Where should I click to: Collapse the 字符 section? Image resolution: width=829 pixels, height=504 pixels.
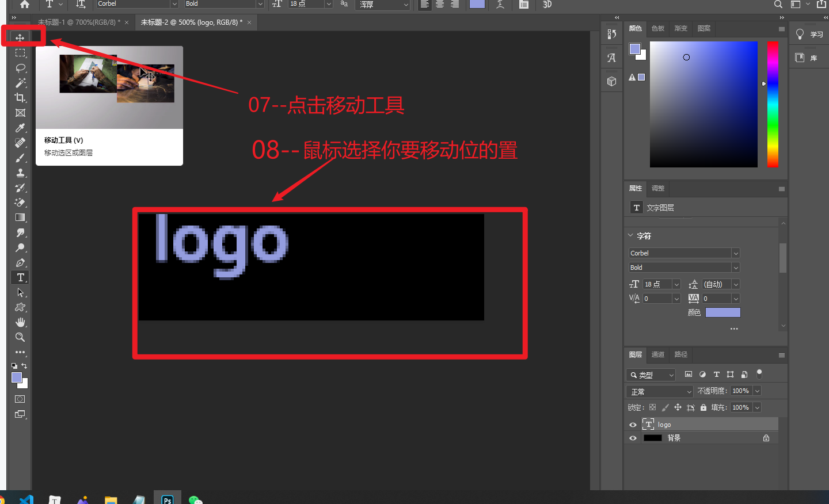click(x=630, y=235)
